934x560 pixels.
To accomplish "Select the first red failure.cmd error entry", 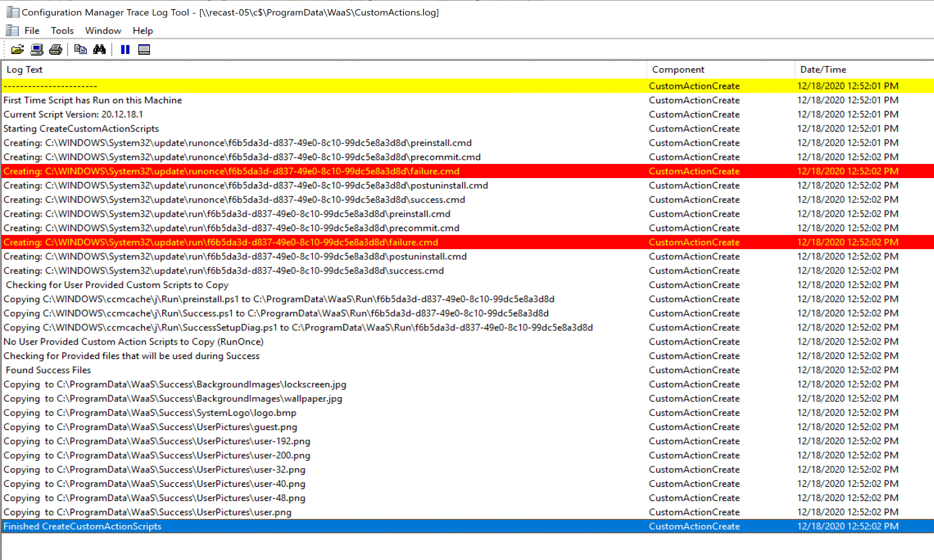I will click(231, 171).
